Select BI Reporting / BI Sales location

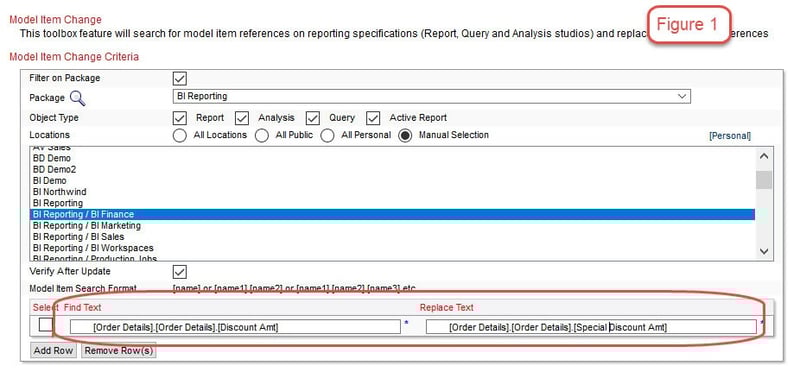click(x=392, y=237)
